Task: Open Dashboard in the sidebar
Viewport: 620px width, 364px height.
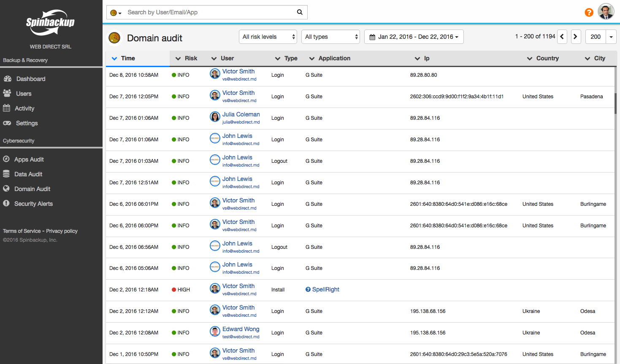Action: (x=30, y=79)
